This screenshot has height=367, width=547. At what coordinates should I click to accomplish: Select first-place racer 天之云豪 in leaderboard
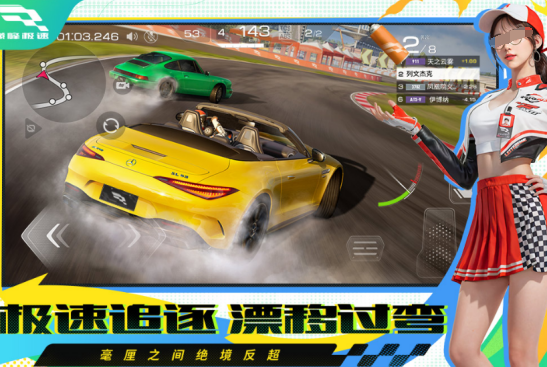[438, 62]
